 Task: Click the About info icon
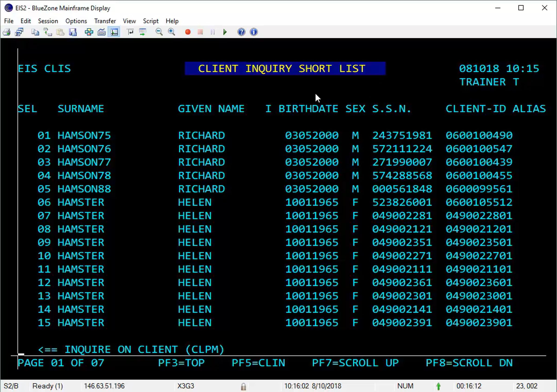click(254, 32)
